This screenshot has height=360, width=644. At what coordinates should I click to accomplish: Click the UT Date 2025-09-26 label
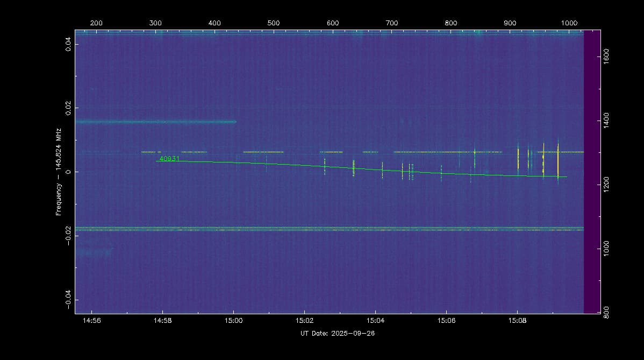[x=336, y=334]
